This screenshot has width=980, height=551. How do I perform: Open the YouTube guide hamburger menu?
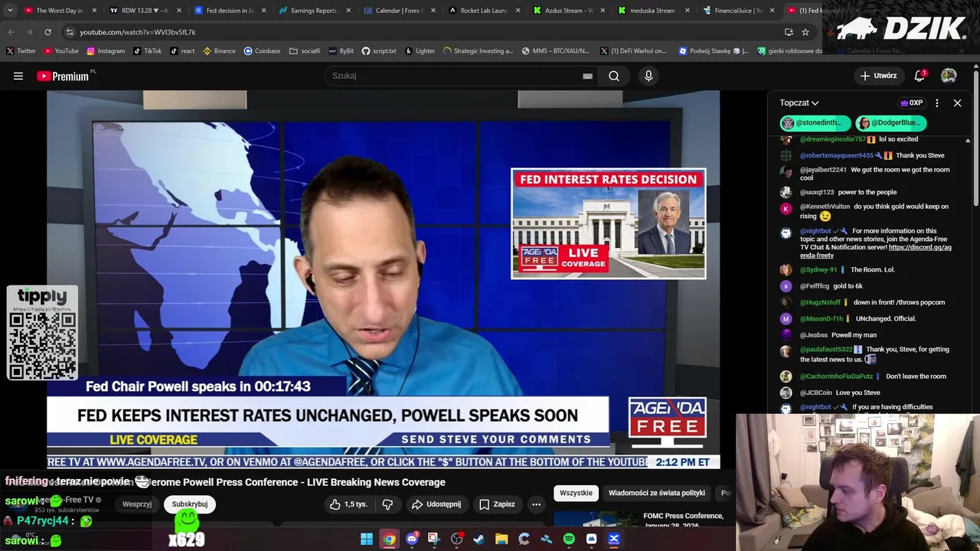(18, 76)
